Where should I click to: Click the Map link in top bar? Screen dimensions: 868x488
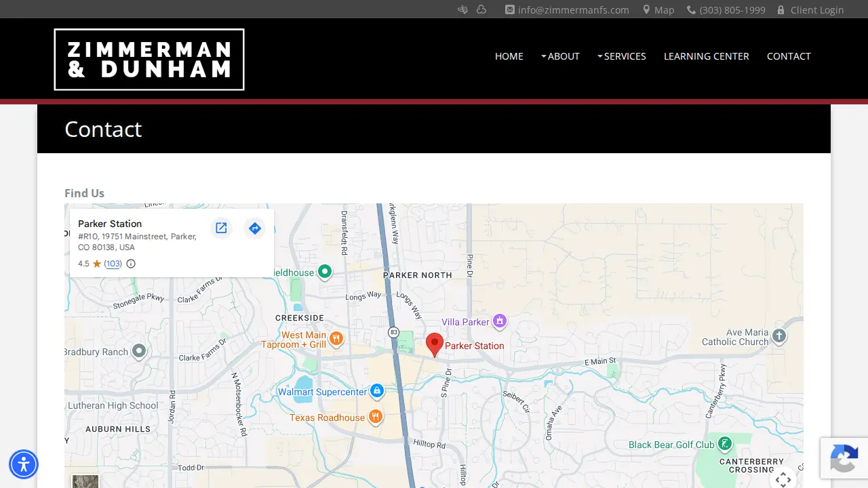coord(658,9)
